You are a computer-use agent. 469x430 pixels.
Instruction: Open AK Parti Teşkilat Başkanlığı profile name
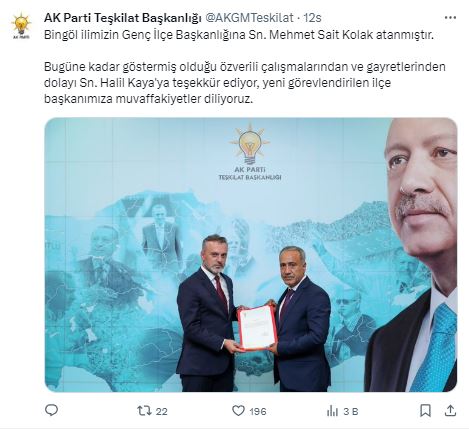point(123,18)
